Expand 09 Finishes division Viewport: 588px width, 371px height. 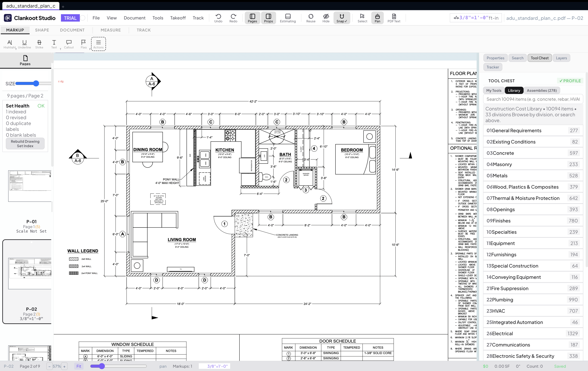[533, 221]
